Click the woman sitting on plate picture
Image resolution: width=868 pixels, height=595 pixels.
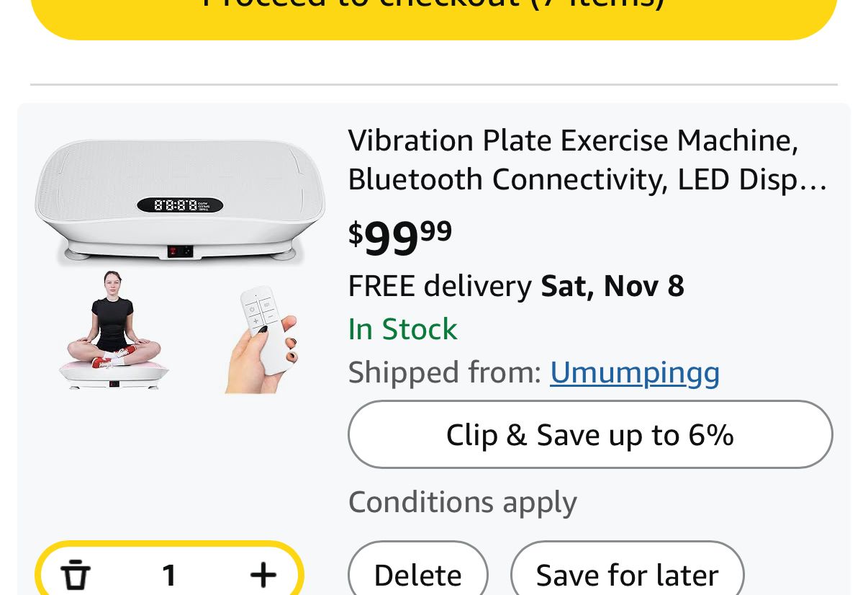pos(113,331)
